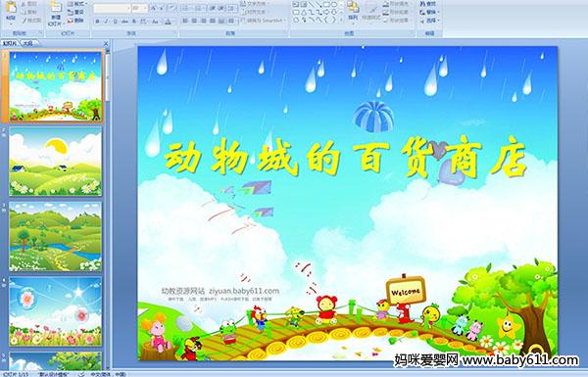Click the Paste clipboard icon
588x377 pixels.
(x=11, y=8)
